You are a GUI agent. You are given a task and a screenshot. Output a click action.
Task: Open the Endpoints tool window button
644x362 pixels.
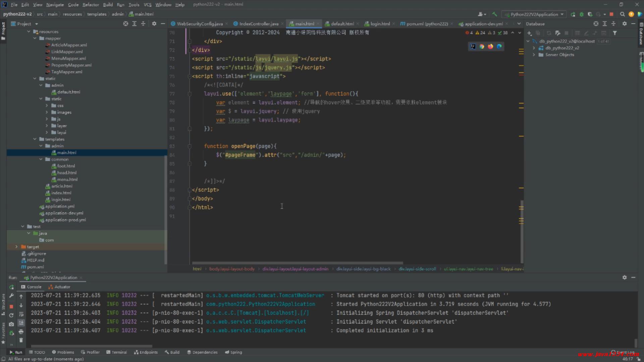click(x=146, y=352)
